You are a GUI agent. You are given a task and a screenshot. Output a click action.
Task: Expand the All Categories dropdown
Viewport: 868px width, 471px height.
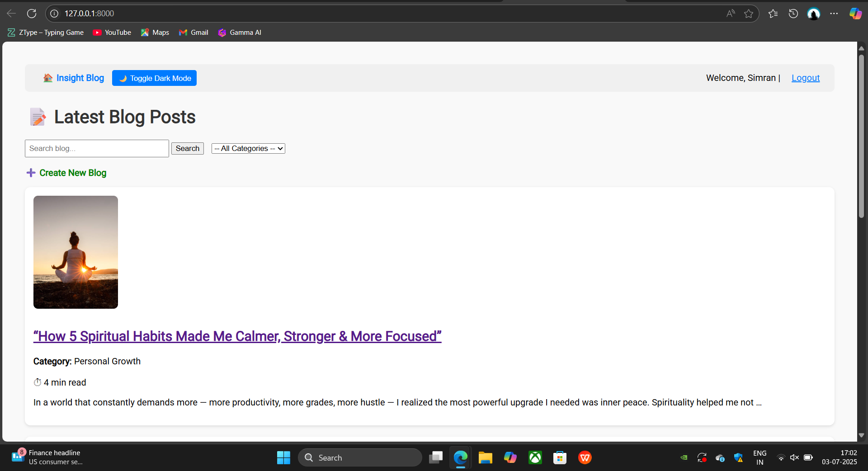tap(248, 148)
